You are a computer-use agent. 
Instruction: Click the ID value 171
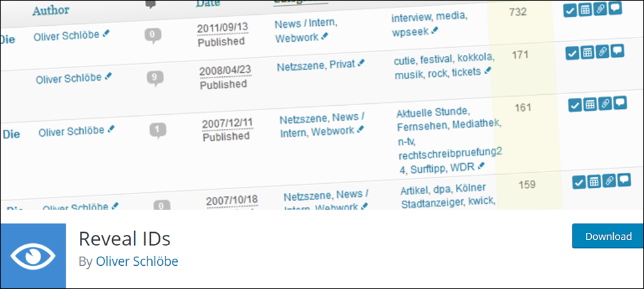(520, 54)
